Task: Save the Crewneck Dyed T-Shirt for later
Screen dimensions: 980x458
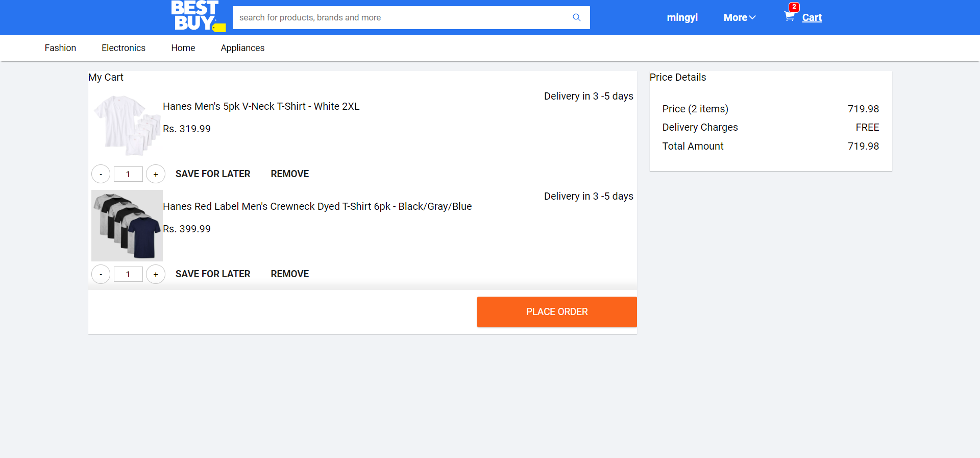Action: pyautogui.click(x=213, y=274)
